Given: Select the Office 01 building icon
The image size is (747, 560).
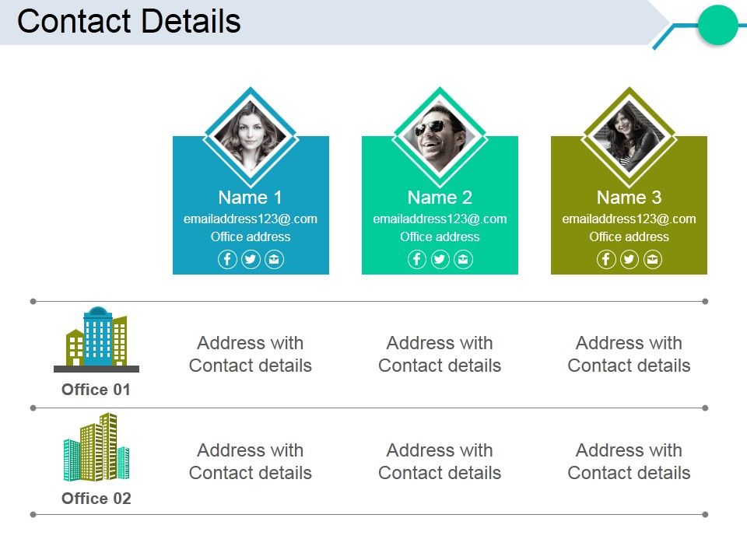Looking at the screenshot, I should pos(96,340).
